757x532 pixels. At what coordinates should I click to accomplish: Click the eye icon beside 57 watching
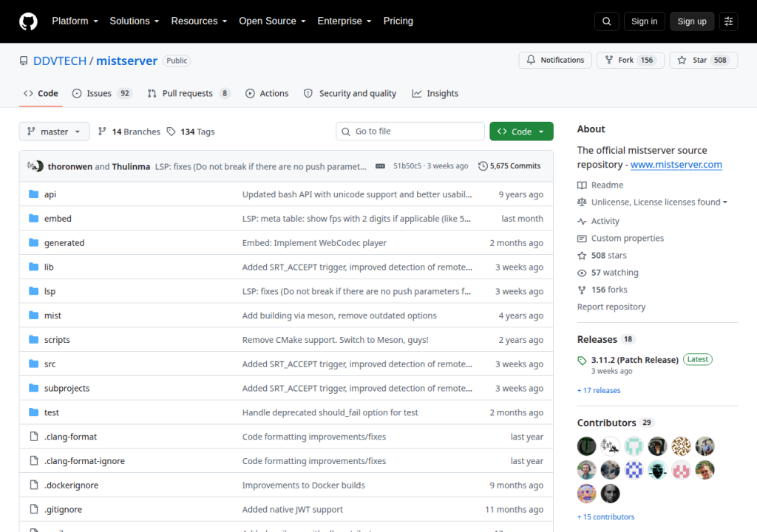pyautogui.click(x=582, y=273)
